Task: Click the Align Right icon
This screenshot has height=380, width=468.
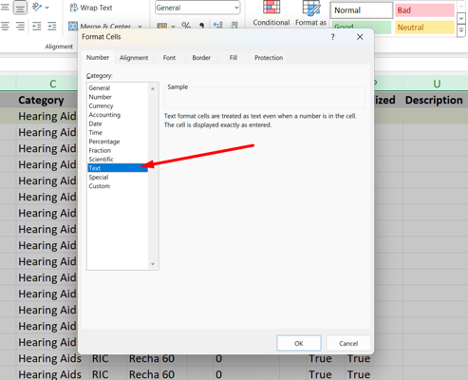Action: pyautogui.click(x=20, y=26)
